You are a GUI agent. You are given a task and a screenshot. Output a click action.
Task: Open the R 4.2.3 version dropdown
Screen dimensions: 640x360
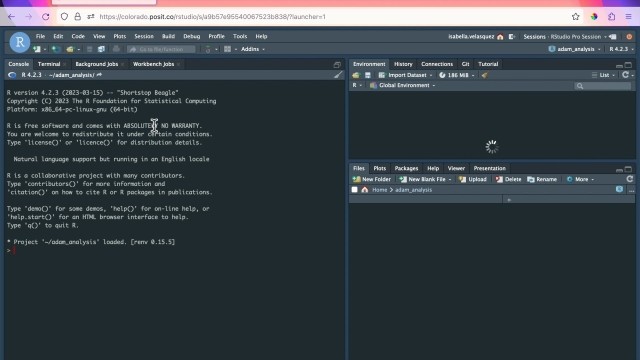click(621, 49)
